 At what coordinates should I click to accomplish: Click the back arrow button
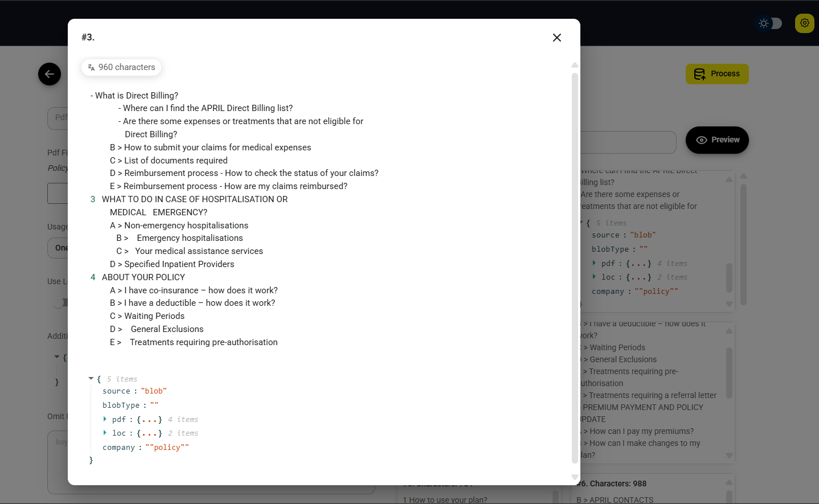click(50, 74)
